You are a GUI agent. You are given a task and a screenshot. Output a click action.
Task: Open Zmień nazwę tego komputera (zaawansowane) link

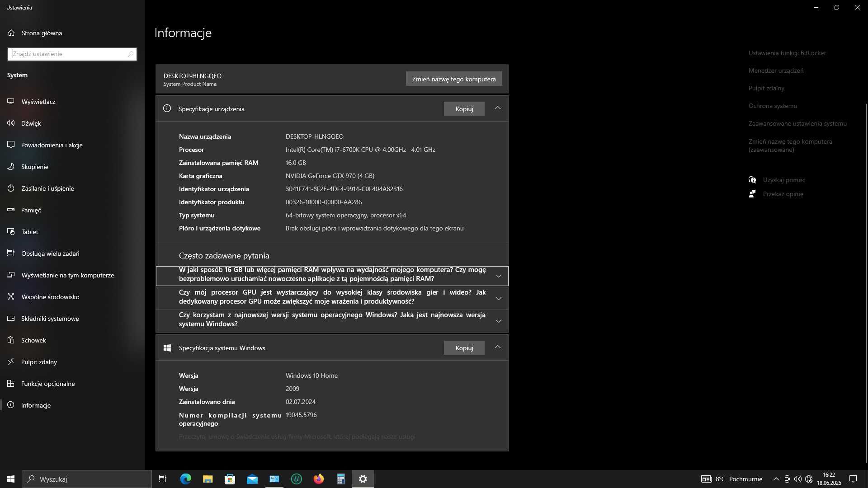[x=790, y=145]
